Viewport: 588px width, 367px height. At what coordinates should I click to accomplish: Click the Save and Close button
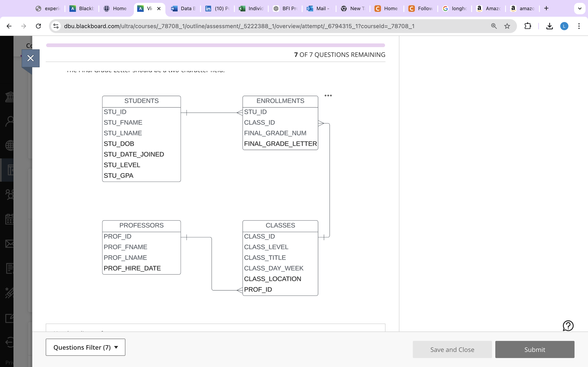pyautogui.click(x=452, y=349)
